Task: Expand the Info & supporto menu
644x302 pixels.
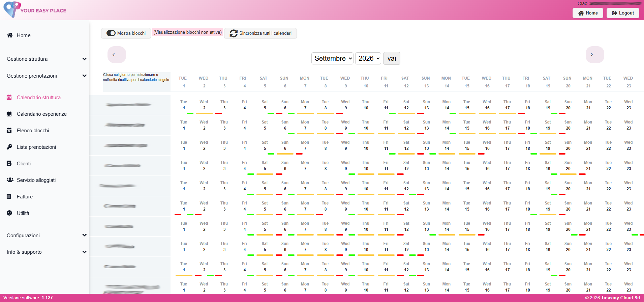Action: (47, 252)
